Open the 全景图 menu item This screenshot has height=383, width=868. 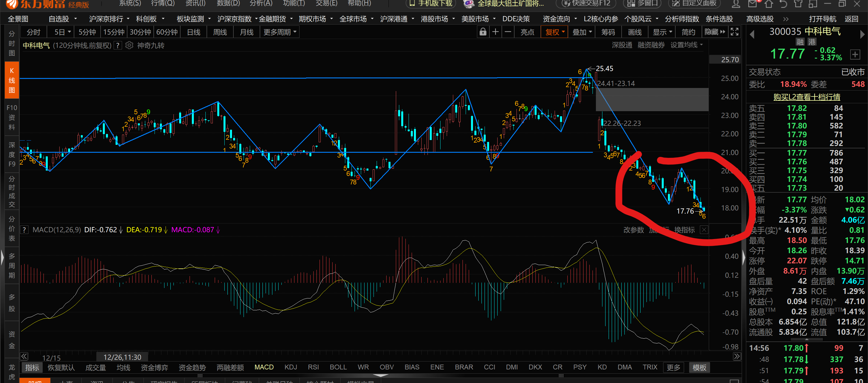pos(18,19)
